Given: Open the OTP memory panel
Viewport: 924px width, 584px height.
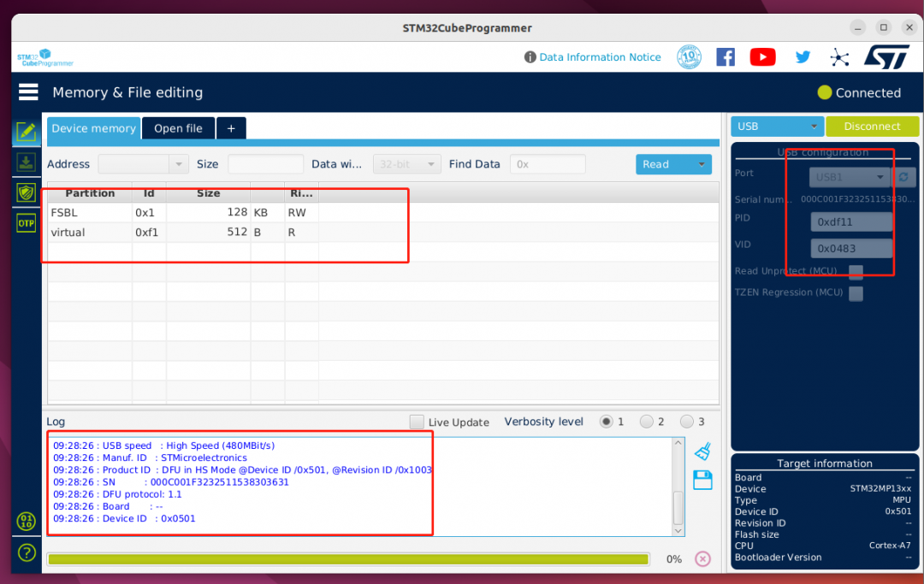Looking at the screenshot, I should [x=26, y=222].
